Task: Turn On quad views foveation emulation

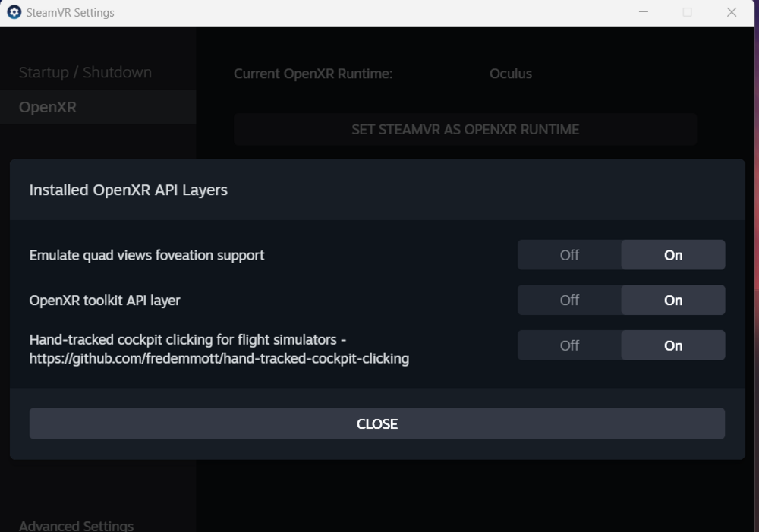Action: click(x=673, y=255)
